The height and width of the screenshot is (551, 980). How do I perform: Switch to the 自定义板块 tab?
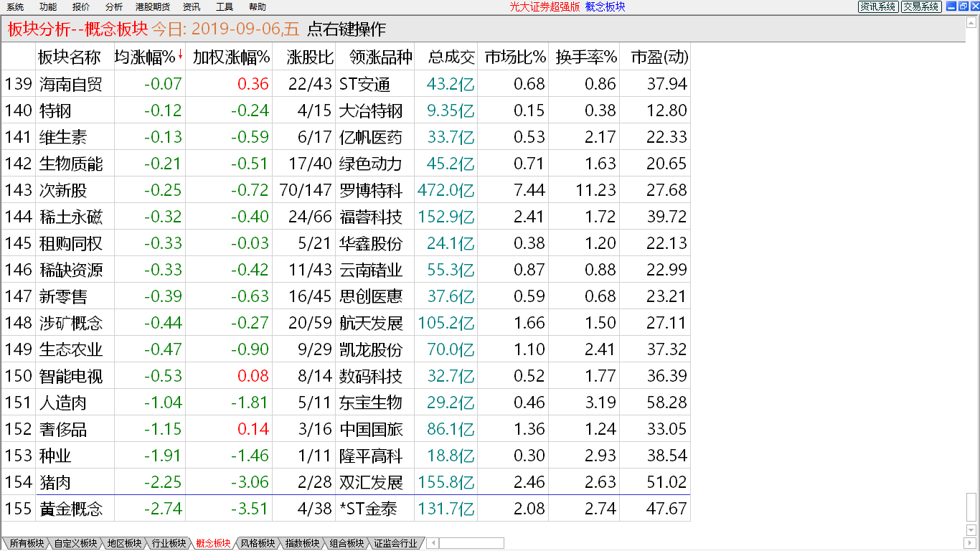[75, 543]
